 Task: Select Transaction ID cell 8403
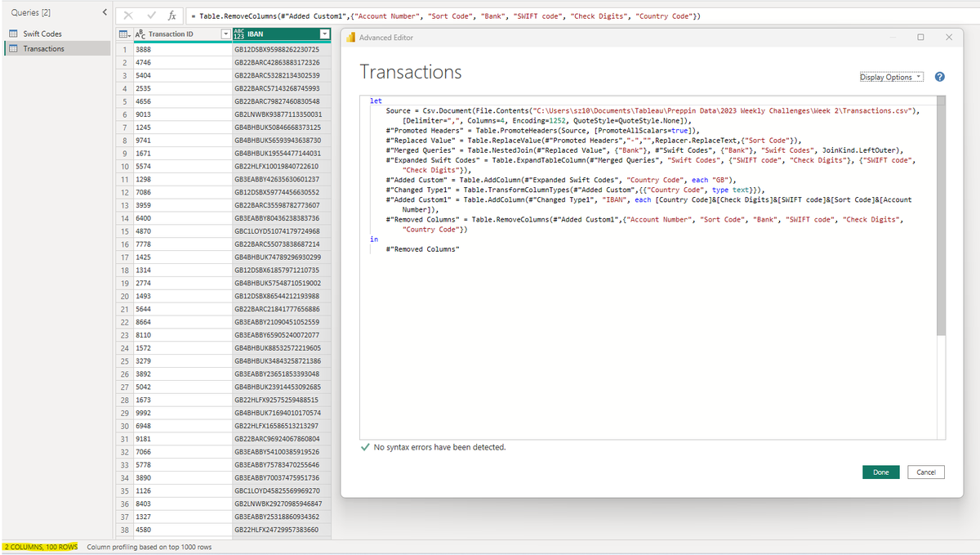coord(181,504)
